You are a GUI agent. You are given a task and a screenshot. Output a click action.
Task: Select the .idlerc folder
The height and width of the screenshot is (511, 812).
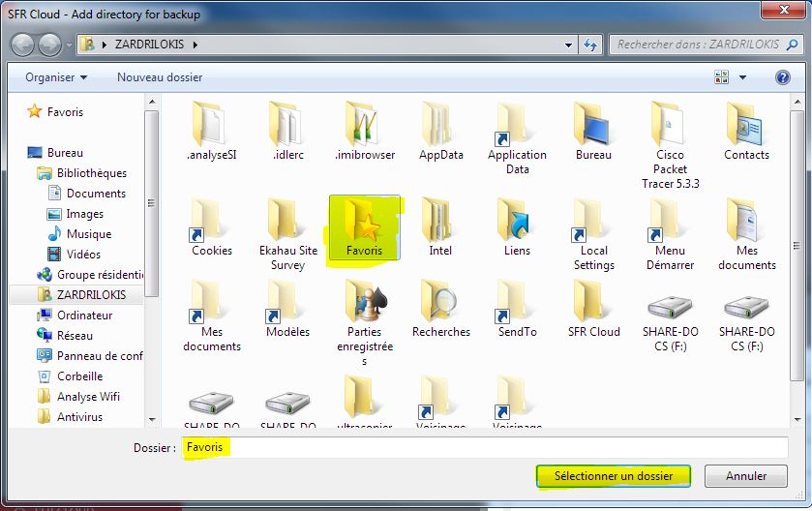(288, 131)
